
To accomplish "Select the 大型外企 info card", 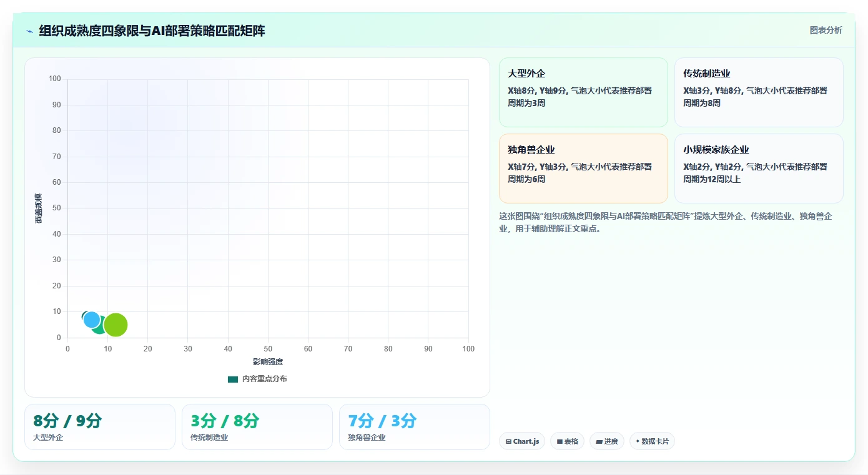I will (583, 92).
